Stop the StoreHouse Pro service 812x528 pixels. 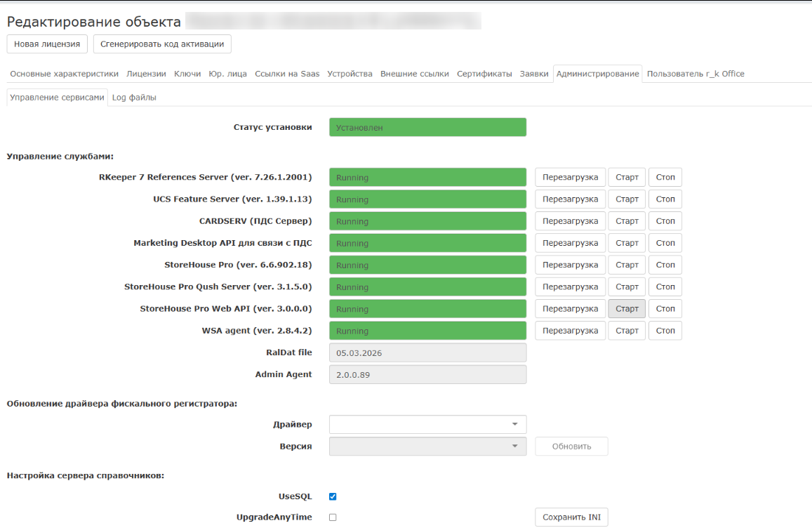tap(665, 265)
